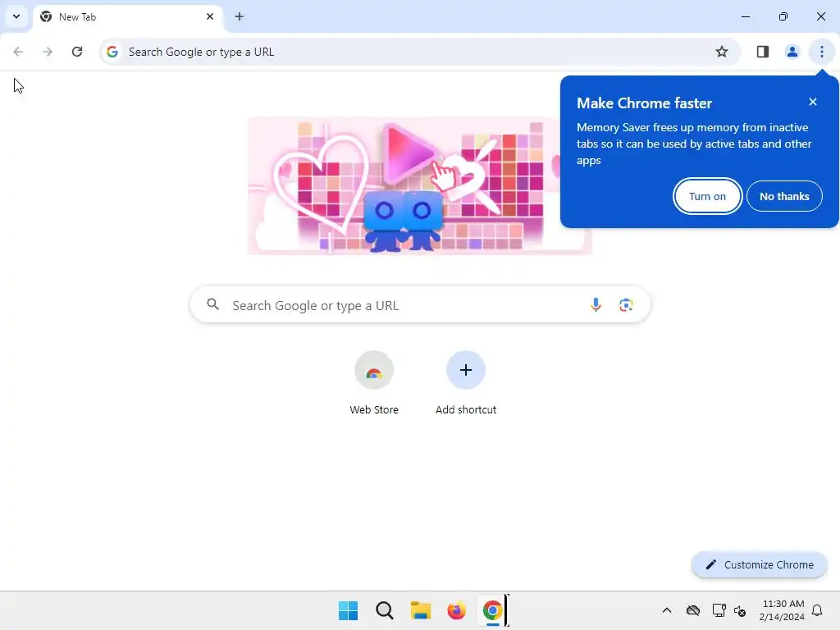Image resolution: width=840 pixels, height=630 pixels.
Task: Open Windows taskbar search
Action: (x=384, y=610)
